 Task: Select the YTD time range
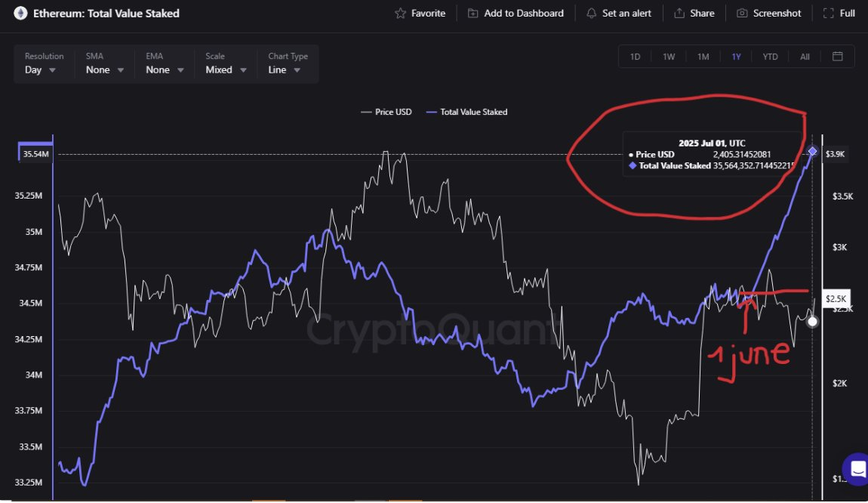coord(770,57)
